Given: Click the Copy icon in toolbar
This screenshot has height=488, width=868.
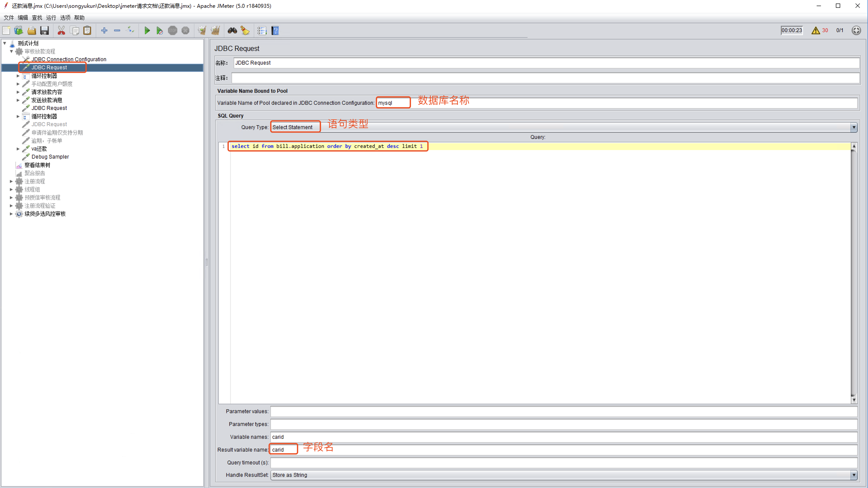Looking at the screenshot, I should point(75,31).
